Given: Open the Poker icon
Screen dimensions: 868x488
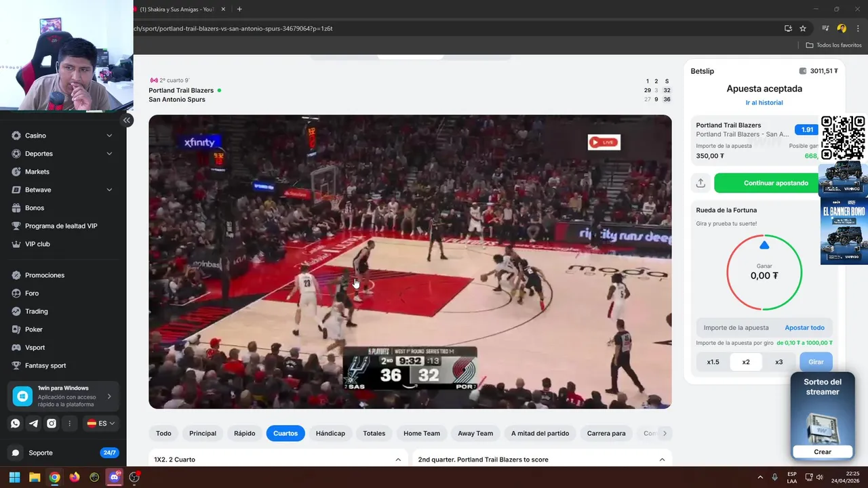Looking at the screenshot, I should [16, 329].
